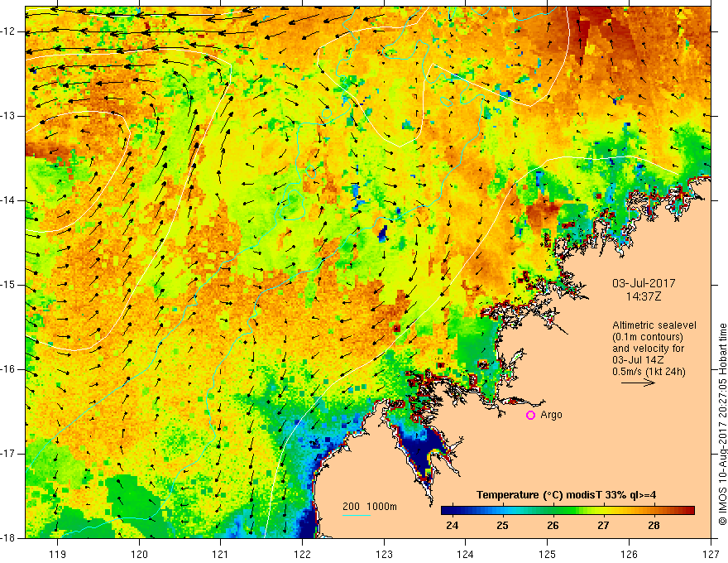
Task: Click the colorbar tick label 24
Action: [453, 526]
